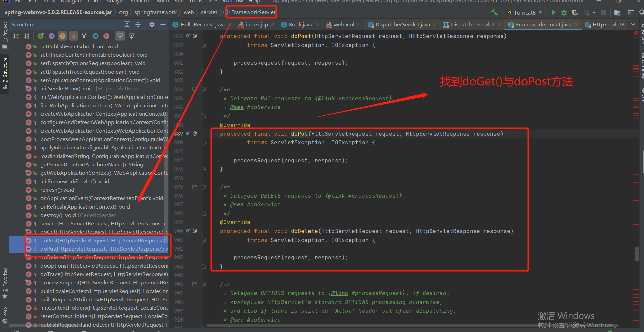Click @see link on line 886
The width and height of the screenshot is (644, 332).
(x=237, y=107)
